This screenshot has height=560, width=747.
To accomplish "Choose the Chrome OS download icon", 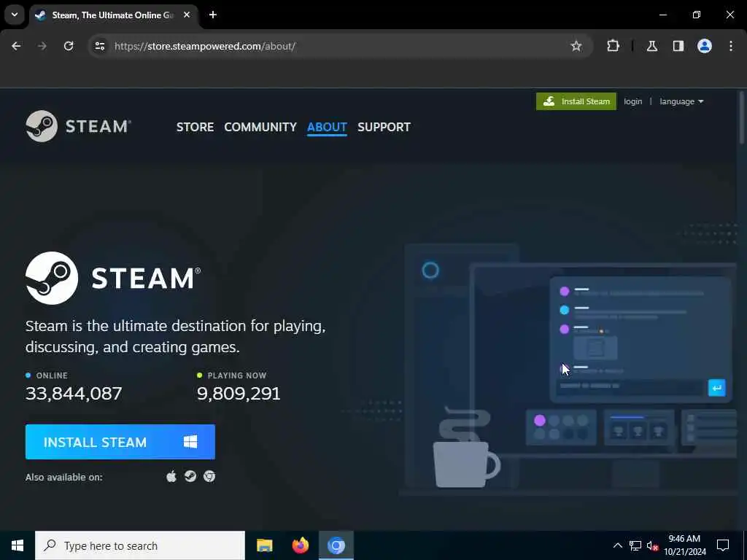I will click(x=209, y=476).
